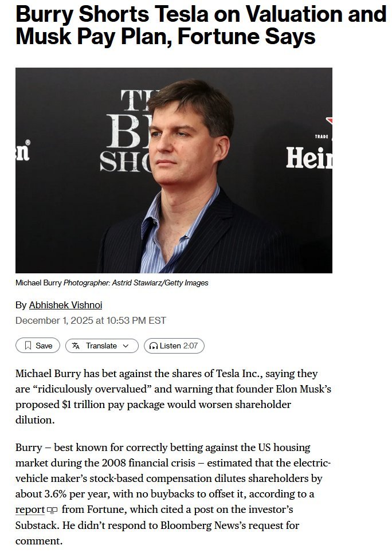Click the 2:07 audio duration
The height and width of the screenshot is (553, 392).
click(190, 346)
